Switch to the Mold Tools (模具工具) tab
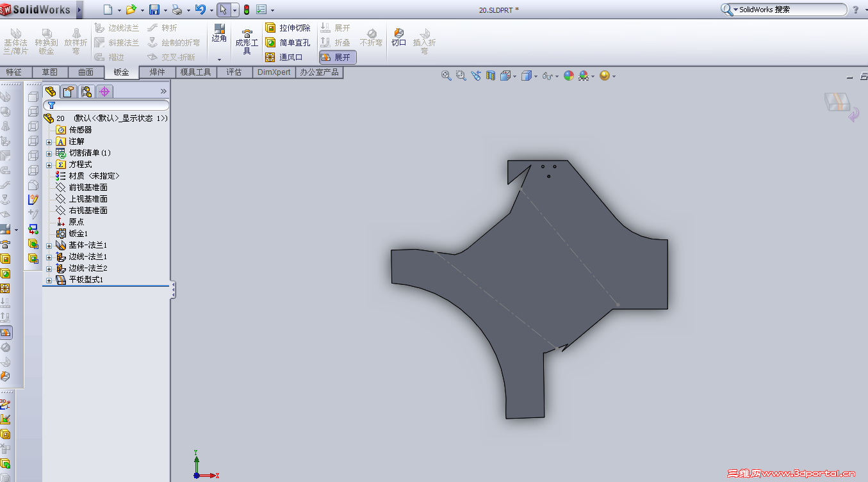This screenshot has height=482, width=868. coord(195,72)
